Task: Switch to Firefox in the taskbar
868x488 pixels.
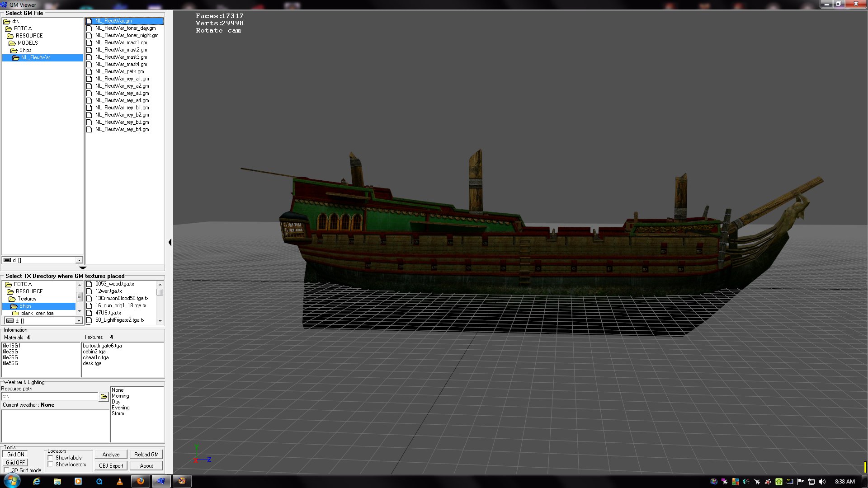Action: click(x=141, y=481)
